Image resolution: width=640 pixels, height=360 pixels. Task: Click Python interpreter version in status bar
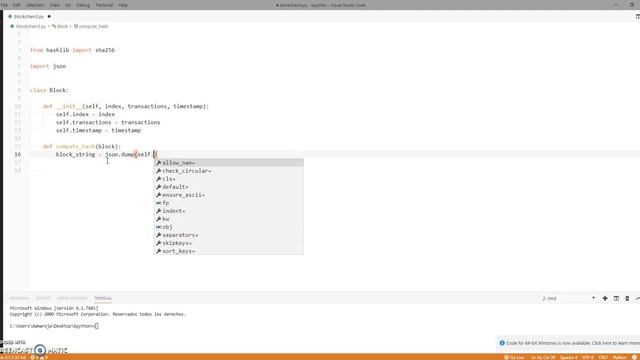point(13,358)
